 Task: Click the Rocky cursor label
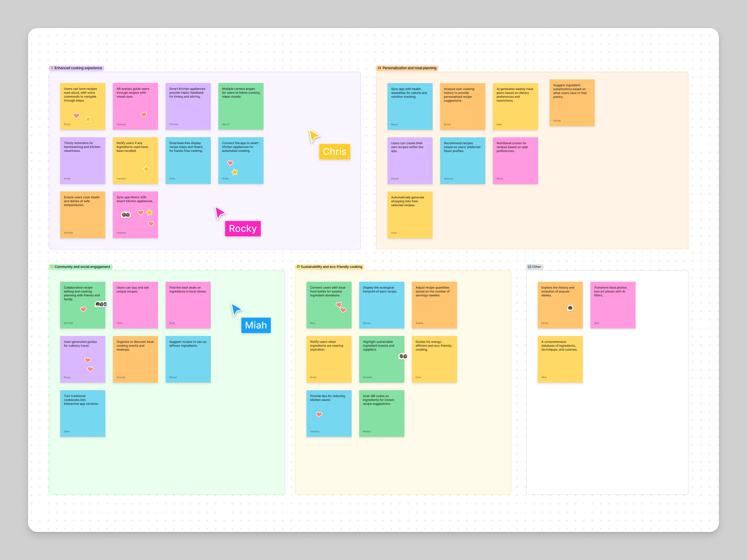click(243, 228)
